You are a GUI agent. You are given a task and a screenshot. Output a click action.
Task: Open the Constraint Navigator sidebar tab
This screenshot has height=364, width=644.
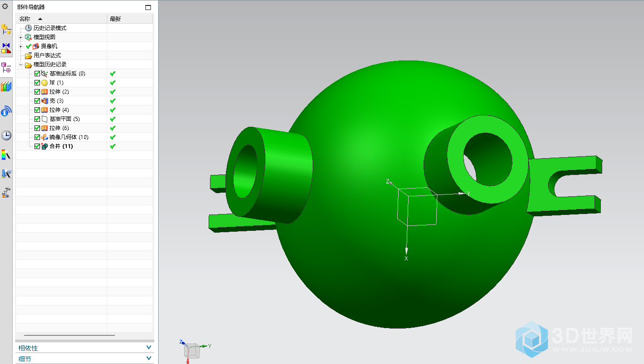(x=6, y=48)
